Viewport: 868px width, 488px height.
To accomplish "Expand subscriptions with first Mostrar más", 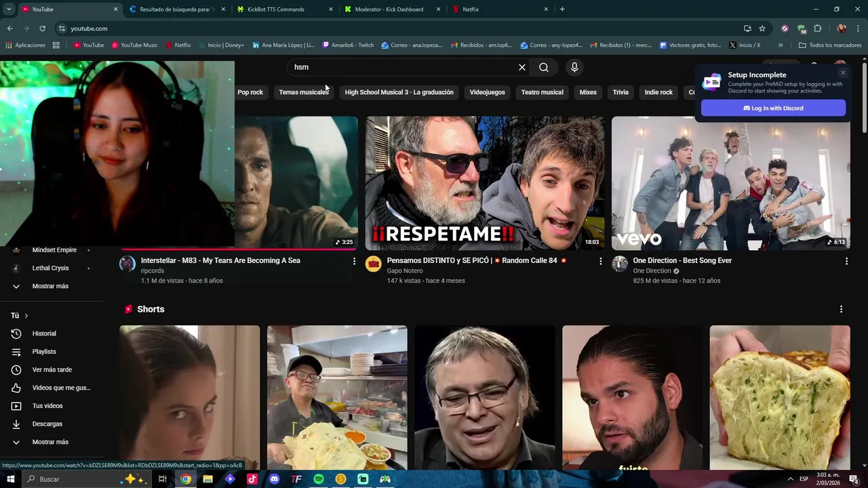I will coord(52,286).
